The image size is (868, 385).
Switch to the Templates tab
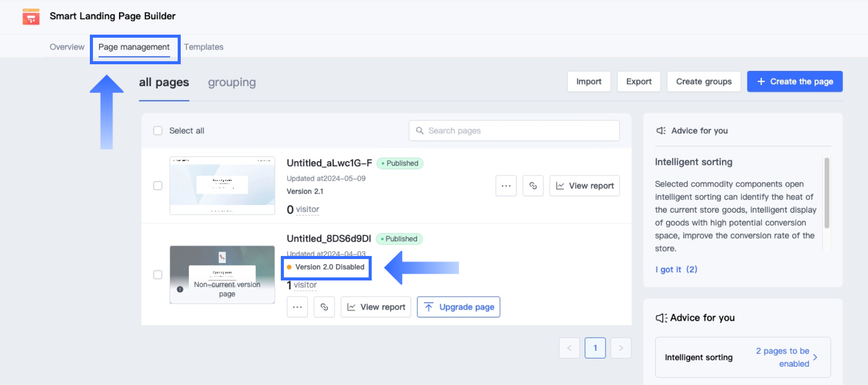point(204,47)
